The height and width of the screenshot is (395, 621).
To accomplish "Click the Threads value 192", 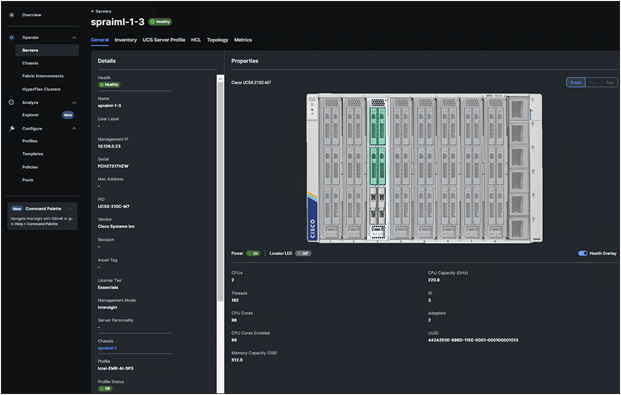I will 235,300.
